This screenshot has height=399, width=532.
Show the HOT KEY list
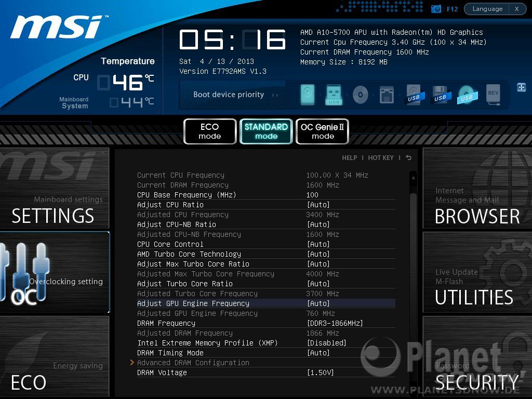(381, 158)
